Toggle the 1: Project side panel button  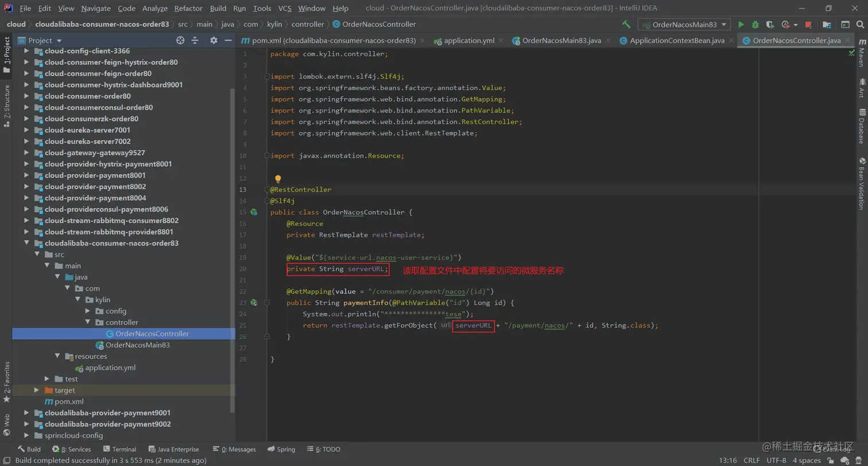tap(6, 55)
